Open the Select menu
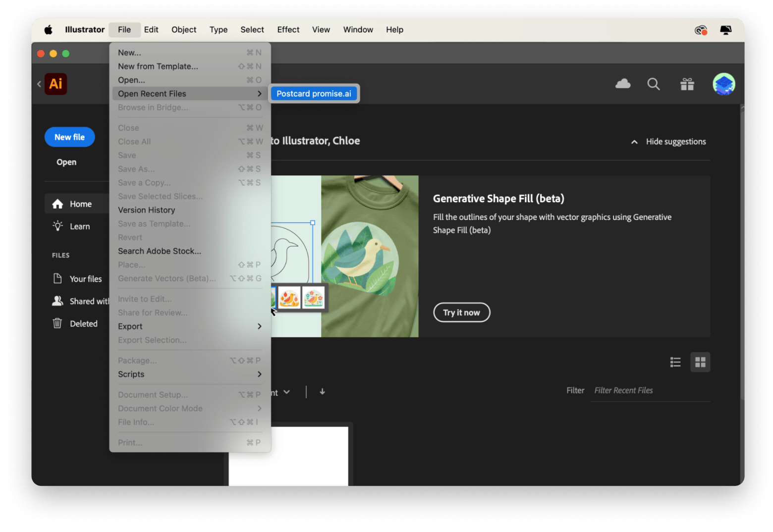This screenshot has height=532, width=773. [252, 30]
